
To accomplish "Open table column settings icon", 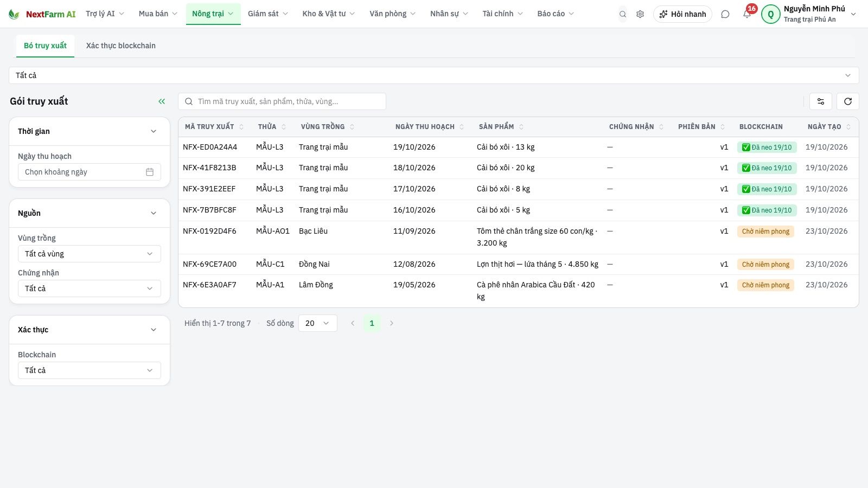I will point(821,101).
